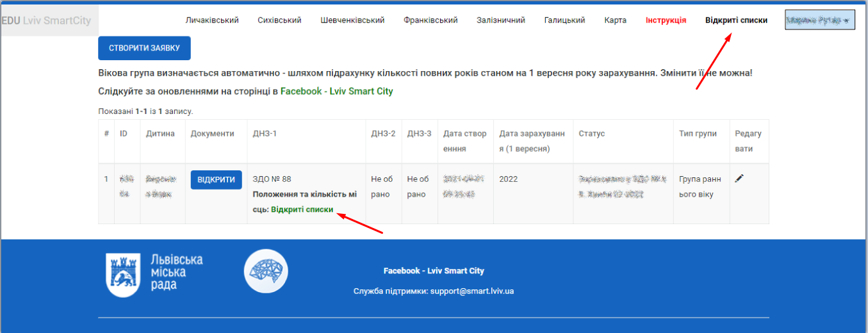Open the Галицький district menu item
Image resolution: width=868 pixels, height=333 pixels.
tap(564, 20)
